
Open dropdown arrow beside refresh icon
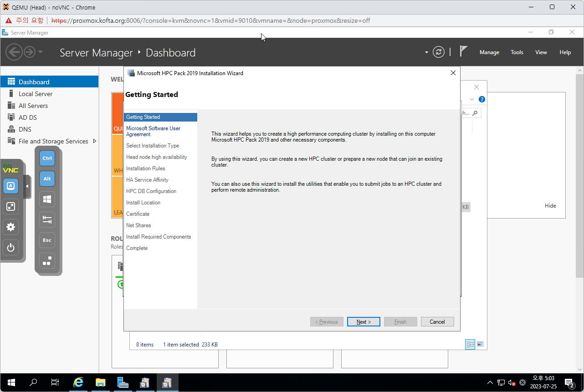click(426, 52)
